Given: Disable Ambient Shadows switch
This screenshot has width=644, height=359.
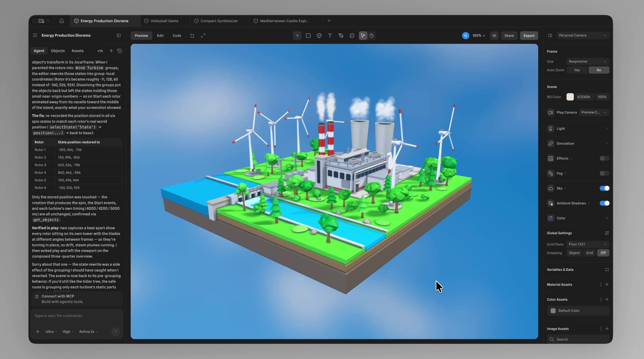Looking at the screenshot, I should (x=604, y=203).
